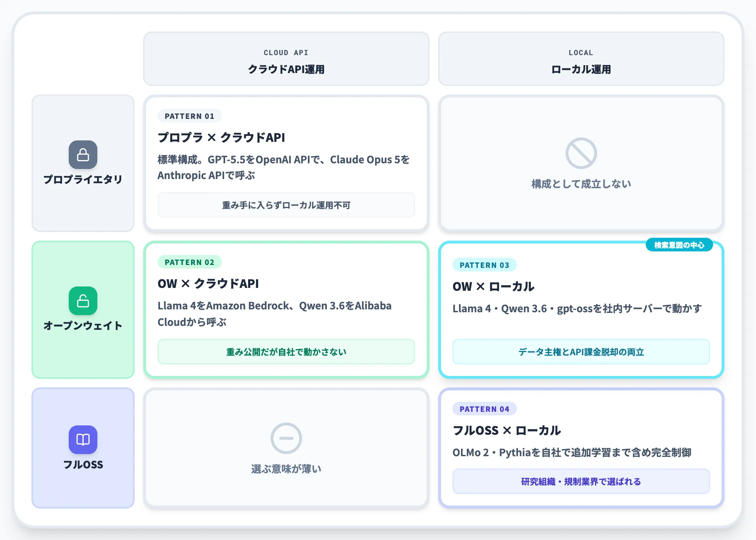Click the プロプライエタリ row label
The image size is (756, 540).
tap(83, 179)
